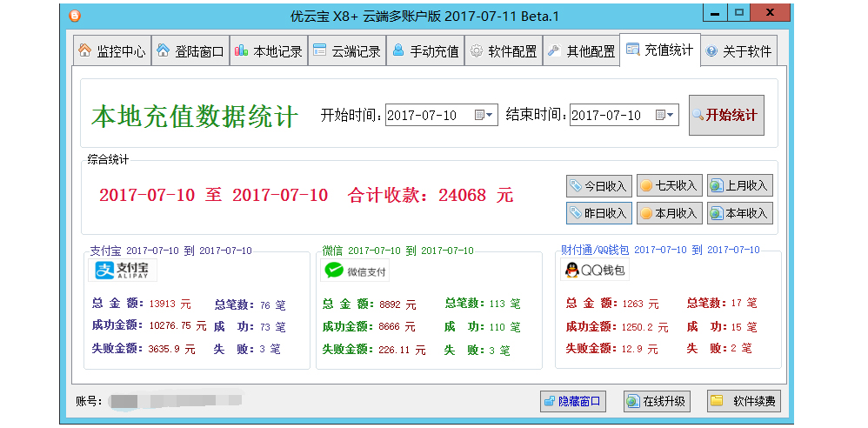Show 今日收入 statistics
868x428 pixels.
click(x=599, y=185)
